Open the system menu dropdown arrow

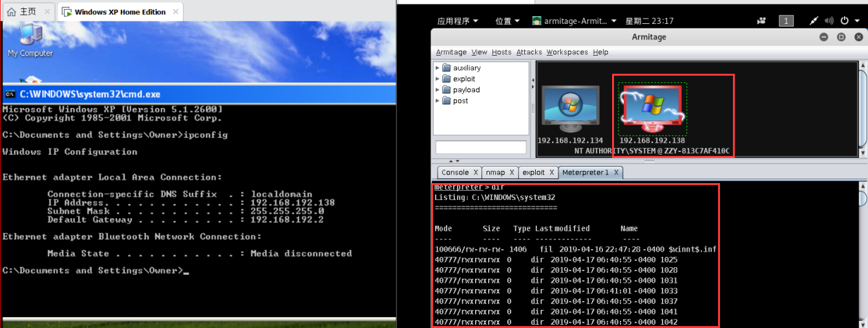click(x=858, y=21)
